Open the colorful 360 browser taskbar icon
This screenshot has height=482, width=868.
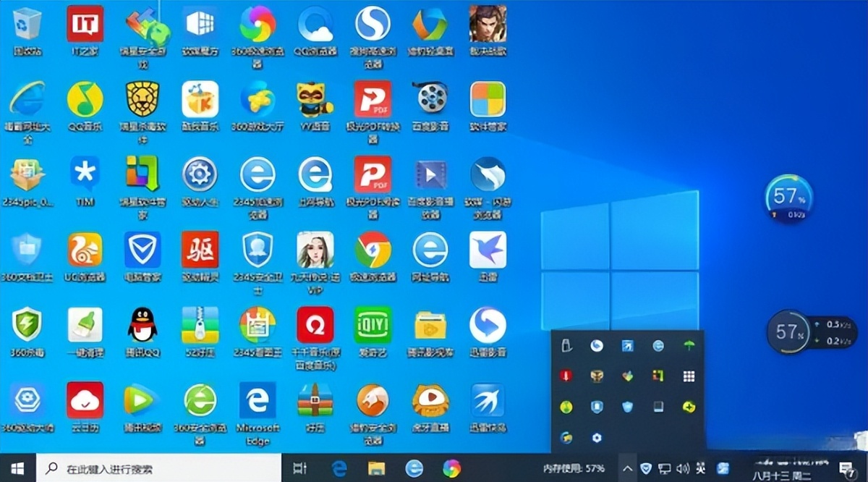[x=452, y=468]
